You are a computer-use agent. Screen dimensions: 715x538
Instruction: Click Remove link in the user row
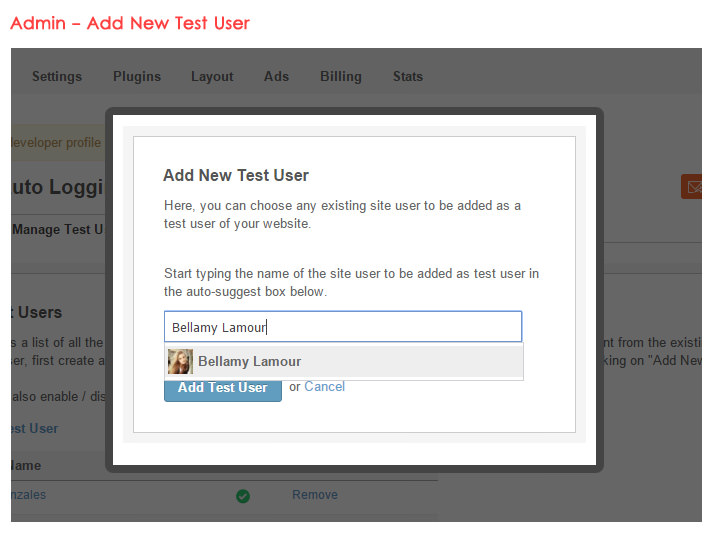pos(315,495)
